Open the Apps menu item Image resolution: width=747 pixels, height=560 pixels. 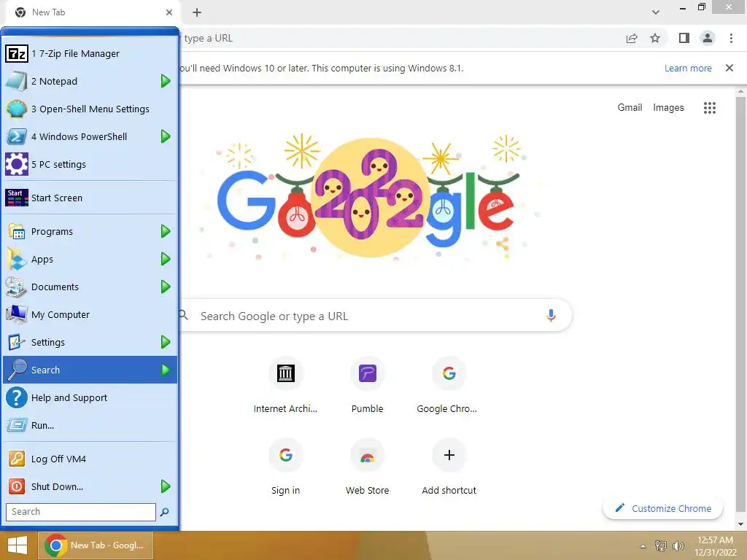click(90, 259)
